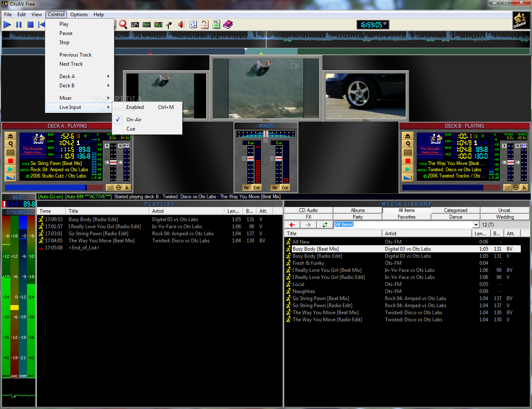Click Deck A magnifier search button
Screen dimensions: 532x409
coord(10,144)
